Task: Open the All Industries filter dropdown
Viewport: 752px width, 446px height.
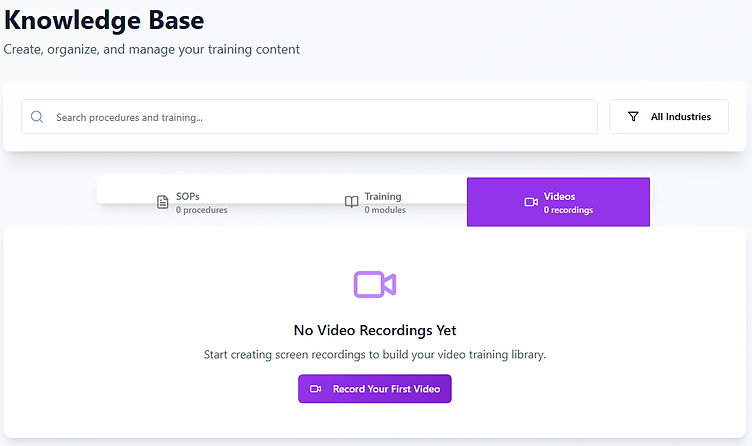Action: tap(669, 117)
